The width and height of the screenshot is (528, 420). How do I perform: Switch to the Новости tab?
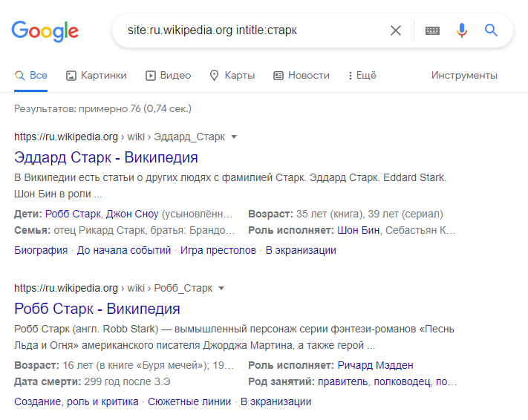[x=302, y=76]
